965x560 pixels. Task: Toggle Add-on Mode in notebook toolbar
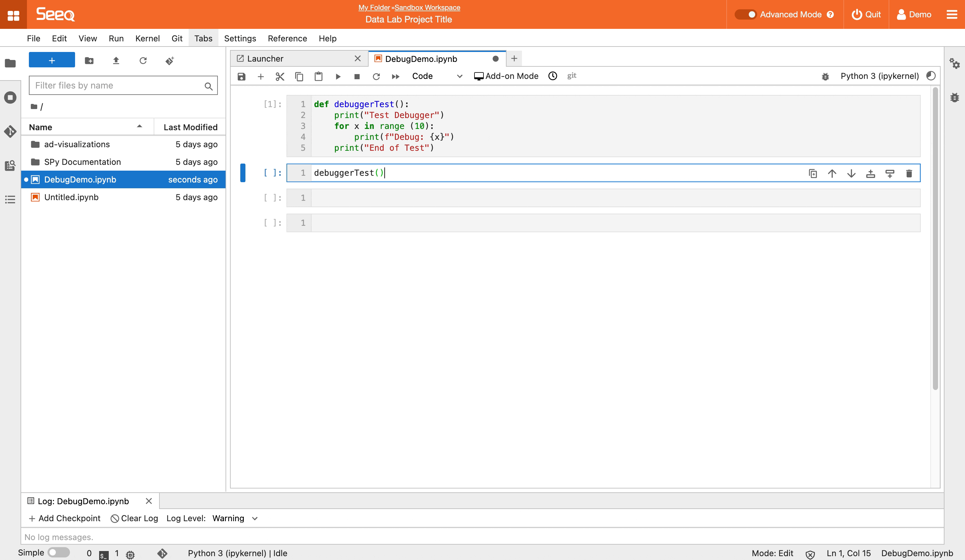coord(506,76)
